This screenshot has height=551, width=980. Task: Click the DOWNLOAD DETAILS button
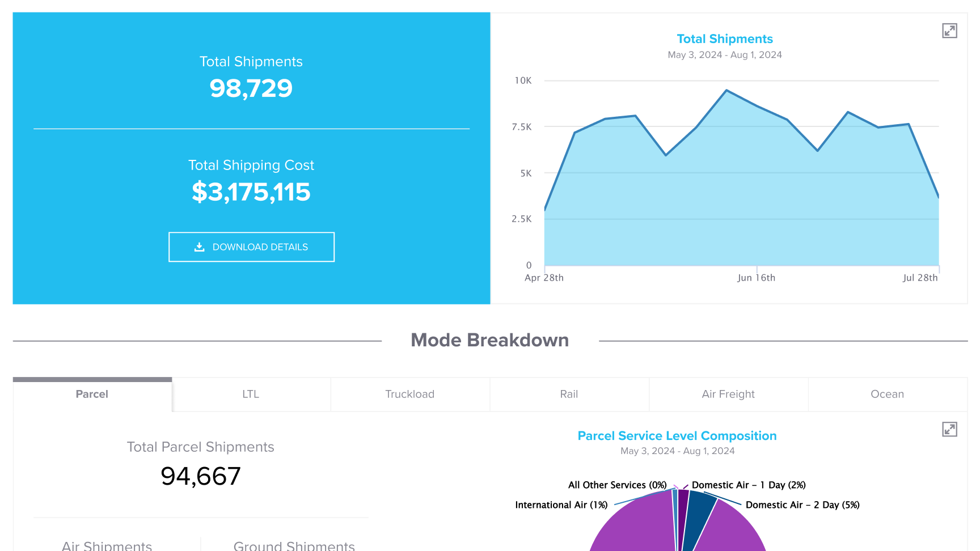[251, 247]
